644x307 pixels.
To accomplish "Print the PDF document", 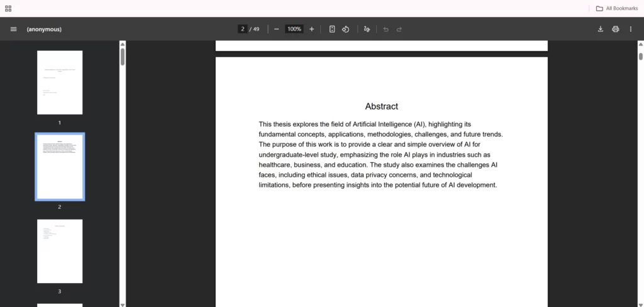I will coord(615,29).
